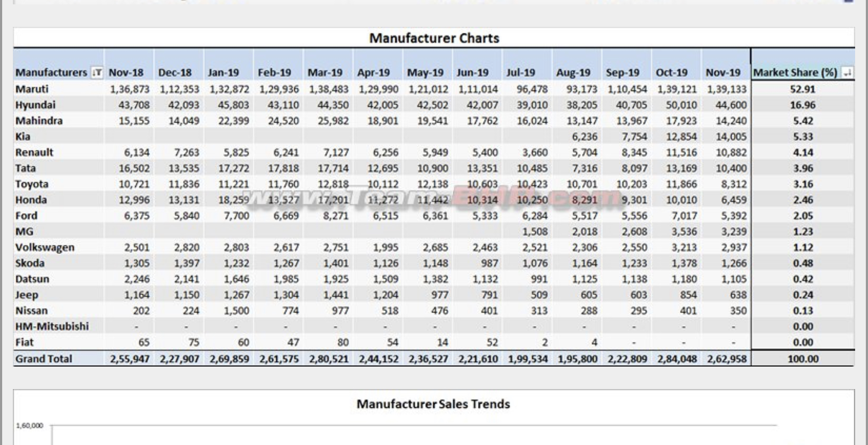Click the Skoda row label

pos(30,263)
